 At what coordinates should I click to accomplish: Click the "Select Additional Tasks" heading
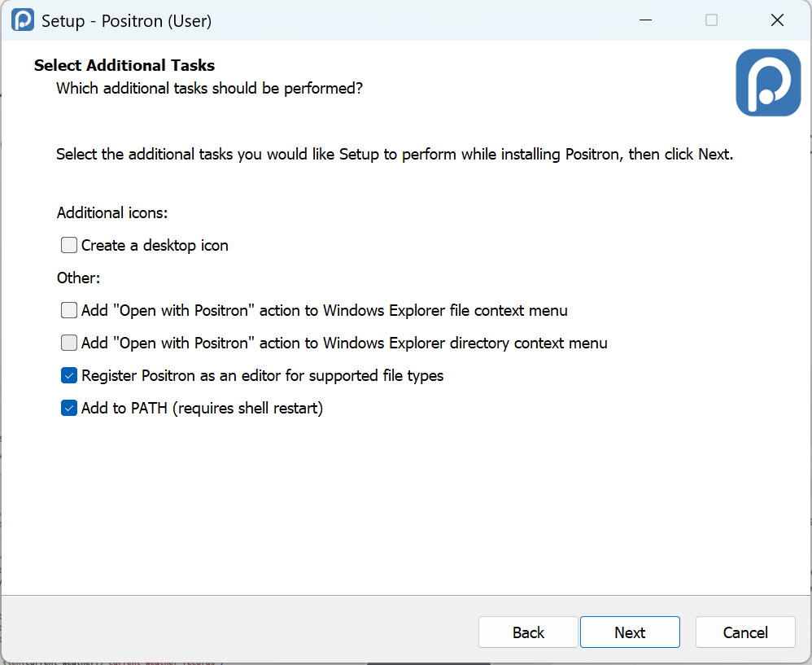pyautogui.click(x=124, y=65)
